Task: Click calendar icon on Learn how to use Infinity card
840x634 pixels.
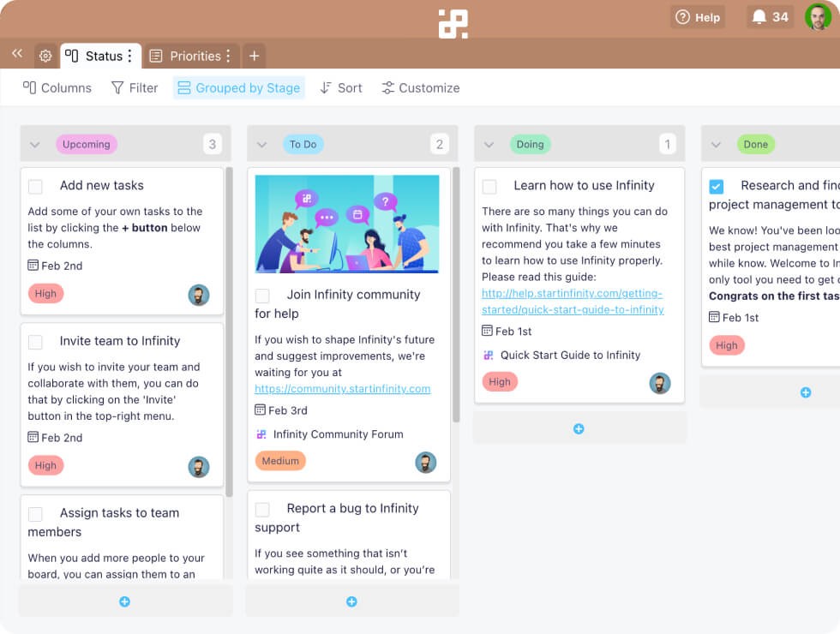Action: coord(487,331)
